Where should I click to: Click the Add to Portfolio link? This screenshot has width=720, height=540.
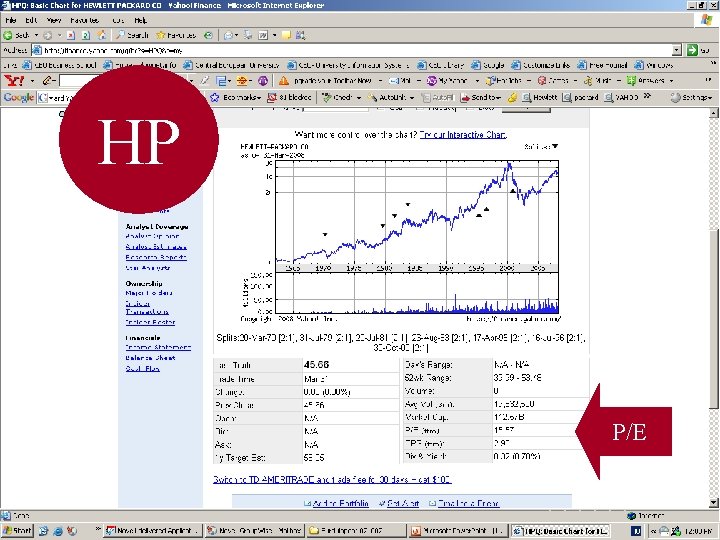(340, 503)
